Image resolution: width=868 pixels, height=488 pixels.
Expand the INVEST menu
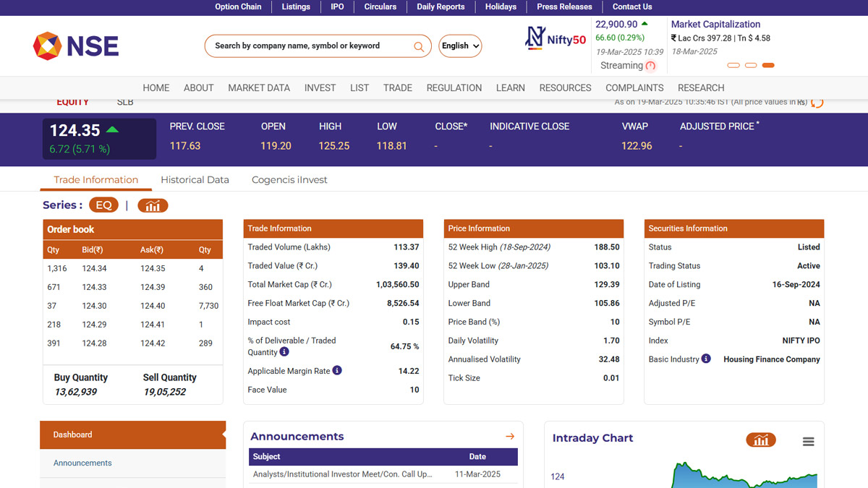320,87
